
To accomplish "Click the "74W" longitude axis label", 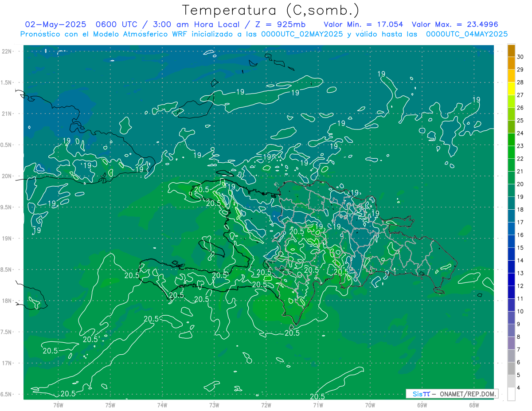I will pos(162,405).
